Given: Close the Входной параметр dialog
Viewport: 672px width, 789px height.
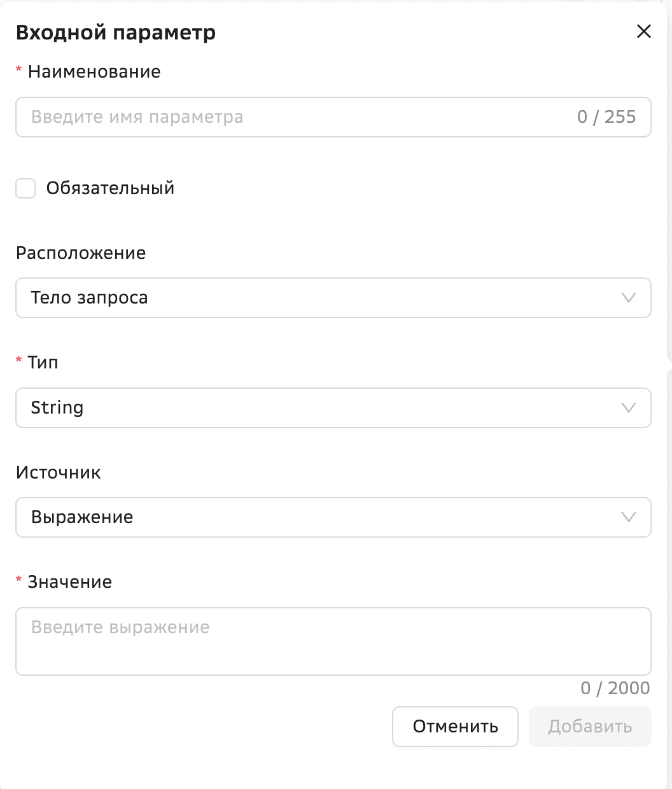Looking at the screenshot, I should (x=644, y=32).
